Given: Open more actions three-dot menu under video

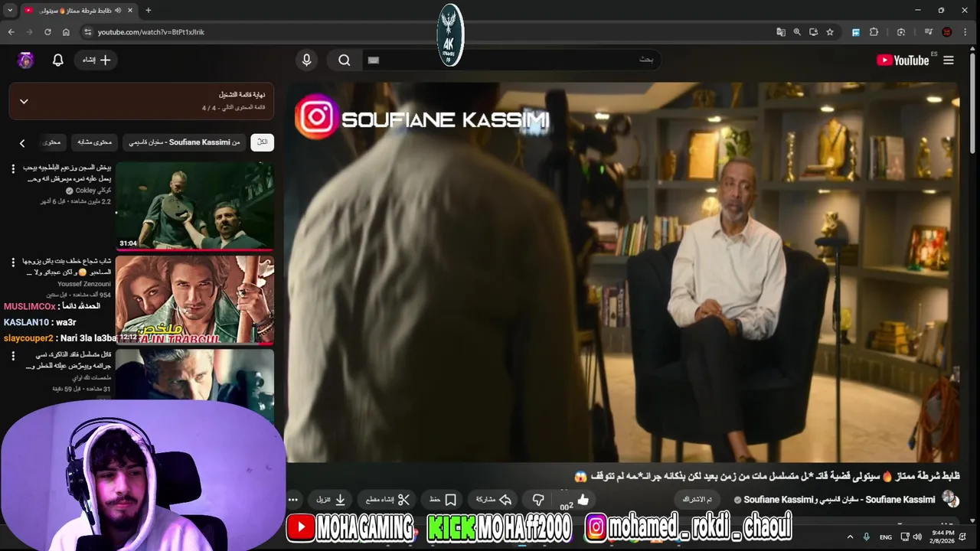Looking at the screenshot, I should click(293, 500).
